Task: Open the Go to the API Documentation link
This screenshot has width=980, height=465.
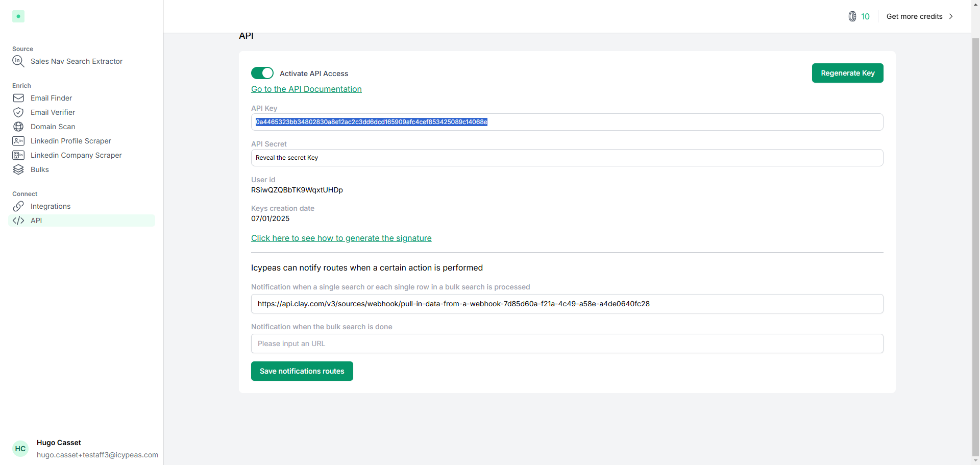Action: coord(306,89)
